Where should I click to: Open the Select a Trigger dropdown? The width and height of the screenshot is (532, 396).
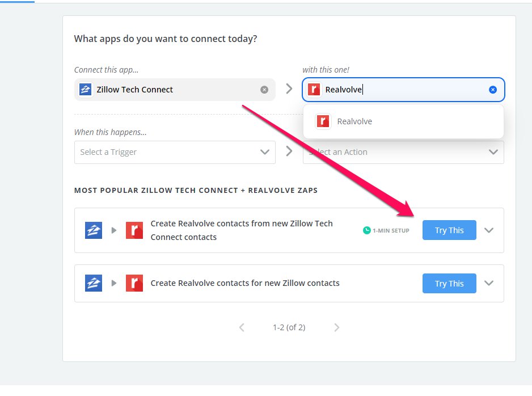click(x=175, y=152)
